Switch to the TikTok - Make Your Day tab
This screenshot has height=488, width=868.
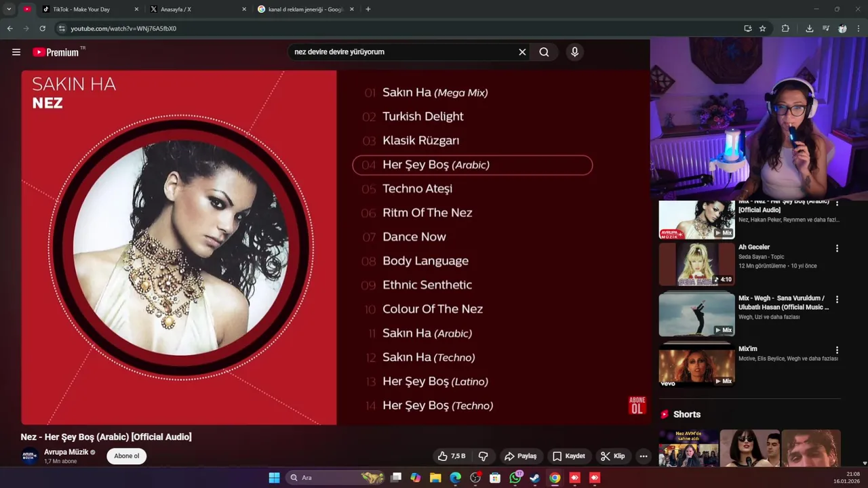click(88, 9)
